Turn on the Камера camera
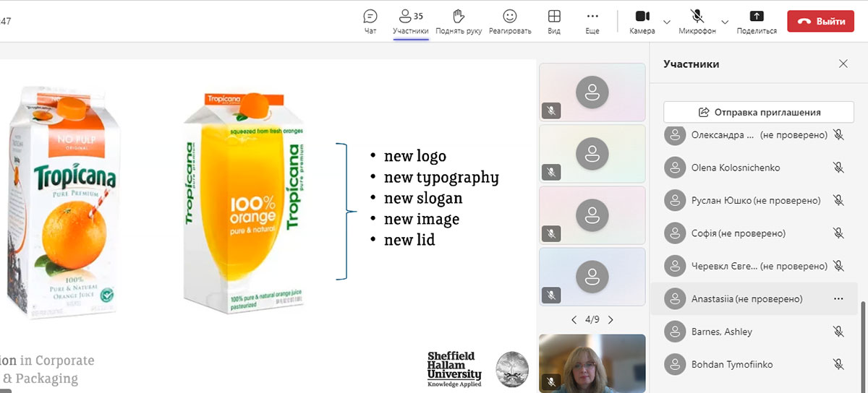 (x=642, y=22)
